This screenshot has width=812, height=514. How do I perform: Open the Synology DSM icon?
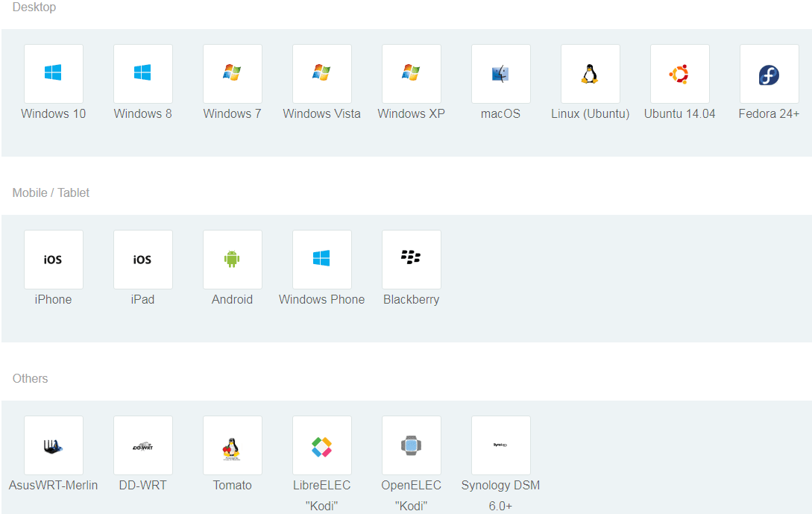coord(501,445)
